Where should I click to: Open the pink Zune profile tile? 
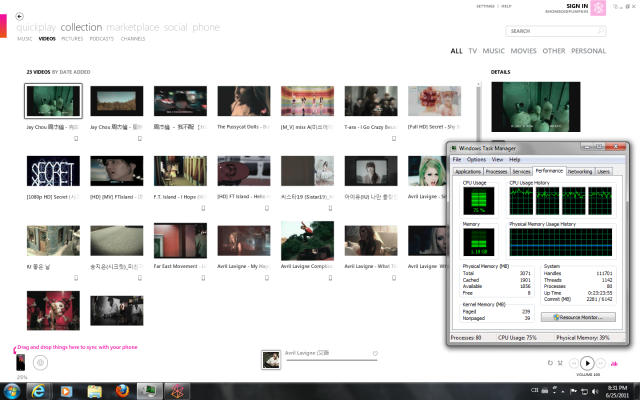coord(598,8)
